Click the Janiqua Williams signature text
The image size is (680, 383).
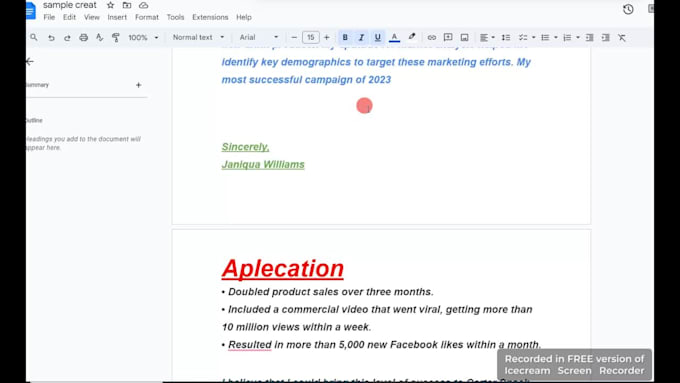[263, 164]
